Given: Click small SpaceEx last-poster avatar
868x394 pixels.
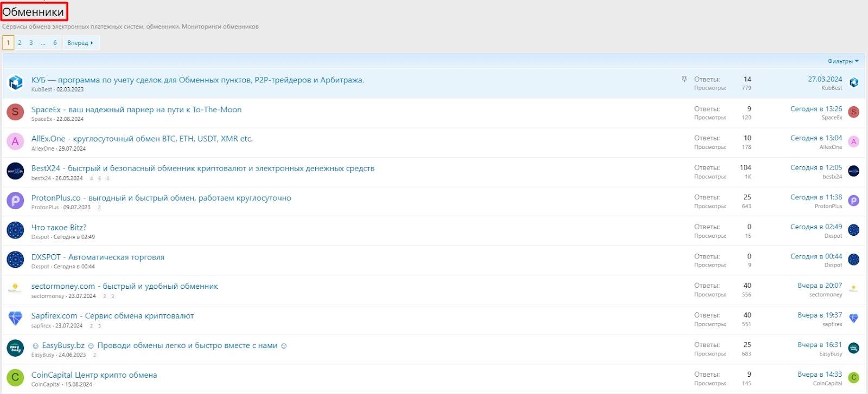Looking at the screenshot, I should 854,112.
